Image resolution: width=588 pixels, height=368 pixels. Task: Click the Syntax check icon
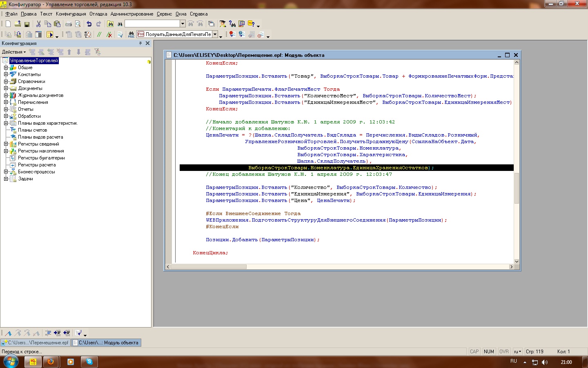120,35
